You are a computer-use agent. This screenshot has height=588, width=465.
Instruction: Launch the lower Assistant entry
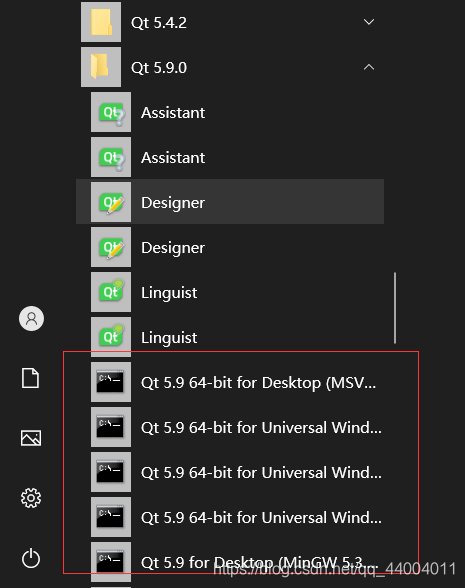click(230, 157)
